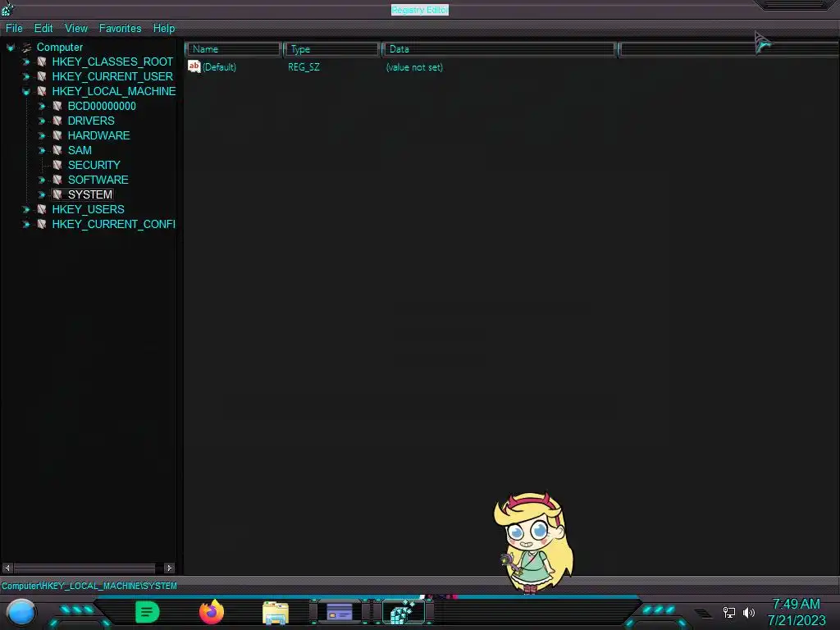
Task: Click the volume speaker tray icon
Action: point(749,612)
